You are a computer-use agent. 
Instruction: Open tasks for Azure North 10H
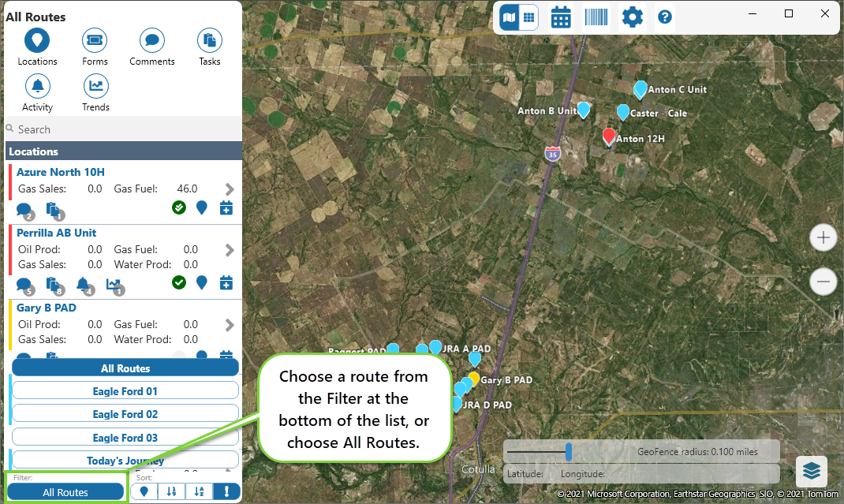[55, 211]
